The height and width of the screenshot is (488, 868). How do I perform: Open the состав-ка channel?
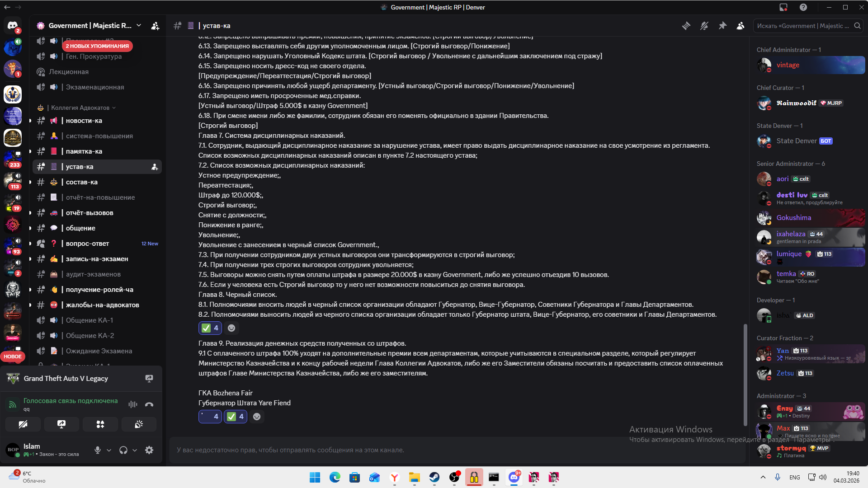pos(81,182)
